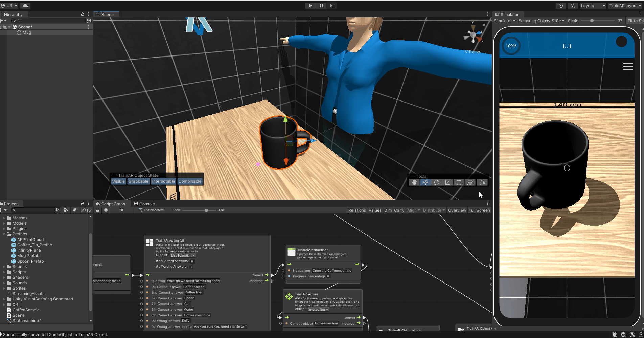
Task: Toggle Relations in Script Graph toolbar
Action: (x=357, y=210)
